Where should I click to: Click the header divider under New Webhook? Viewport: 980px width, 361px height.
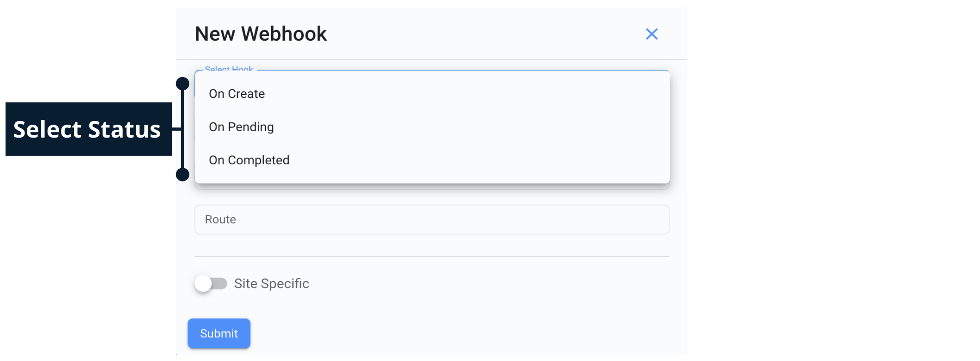(431, 60)
